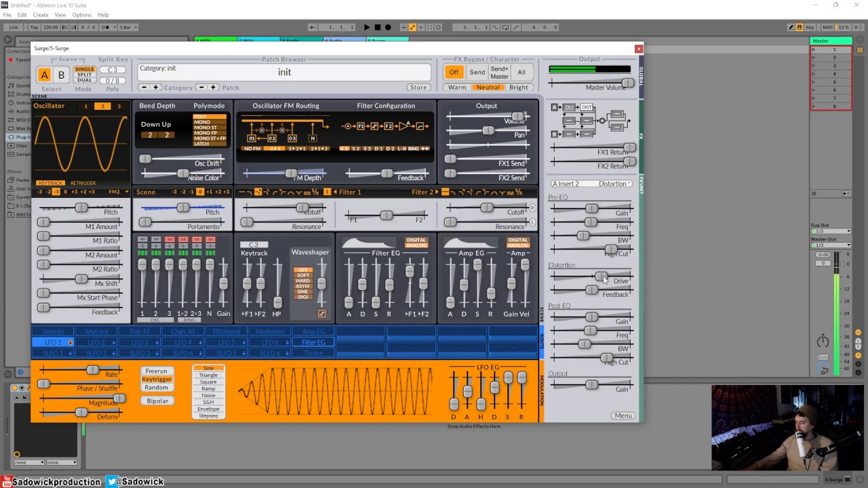Open the Master Out 1/2 dropdown

pyautogui.click(x=831, y=245)
